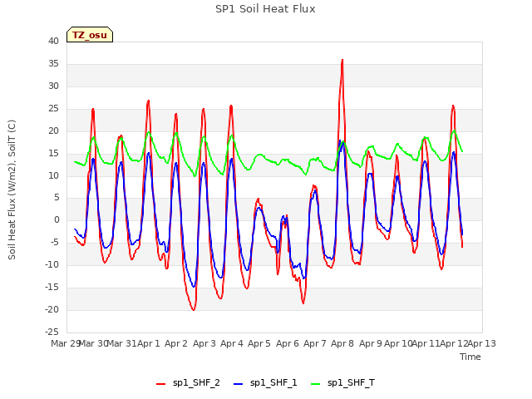This screenshot has height=399, width=532.
Task: Click the 0 y-axis tick label
Action: coord(57,219)
